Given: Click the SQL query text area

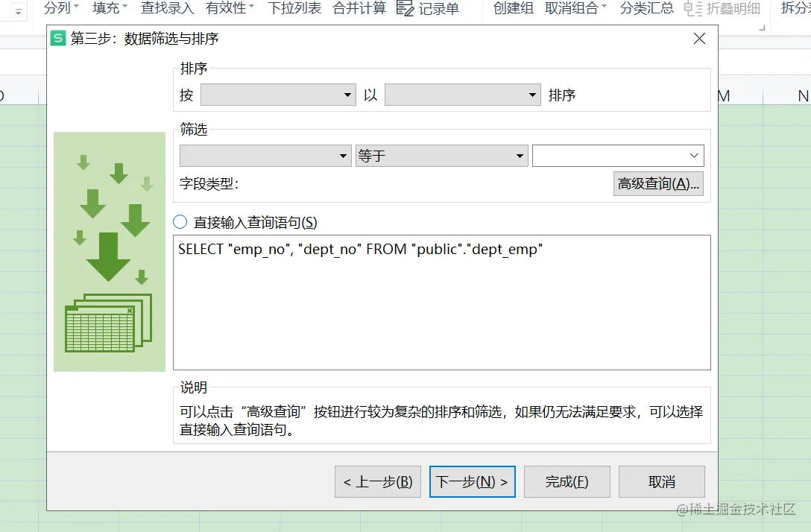Looking at the screenshot, I should click(442, 303).
